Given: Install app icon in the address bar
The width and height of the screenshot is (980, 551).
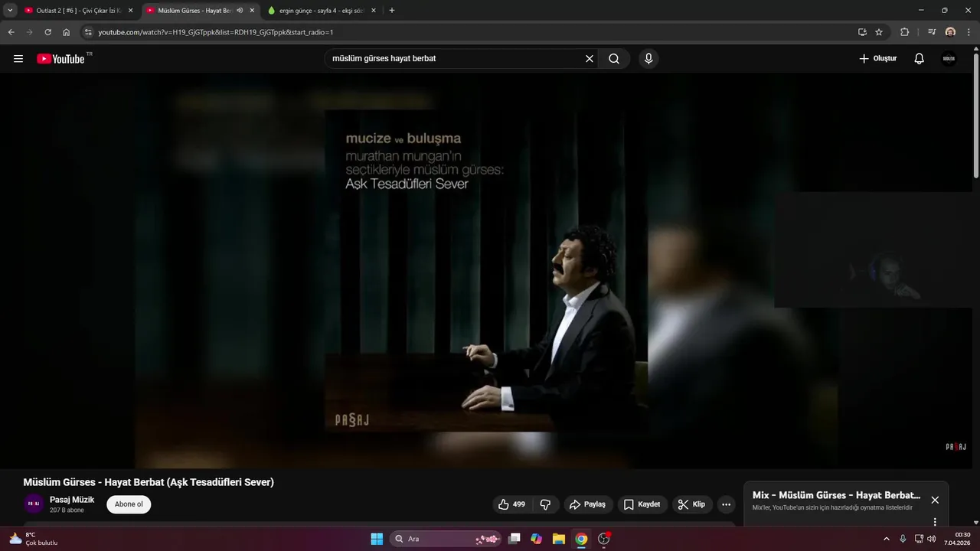Looking at the screenshot, I should (x=862, y=32).
